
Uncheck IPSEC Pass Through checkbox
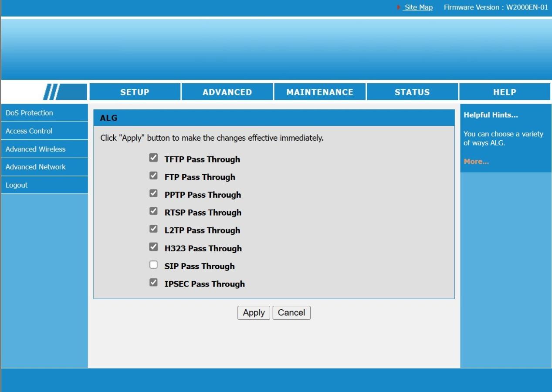[x=153, y=283]
